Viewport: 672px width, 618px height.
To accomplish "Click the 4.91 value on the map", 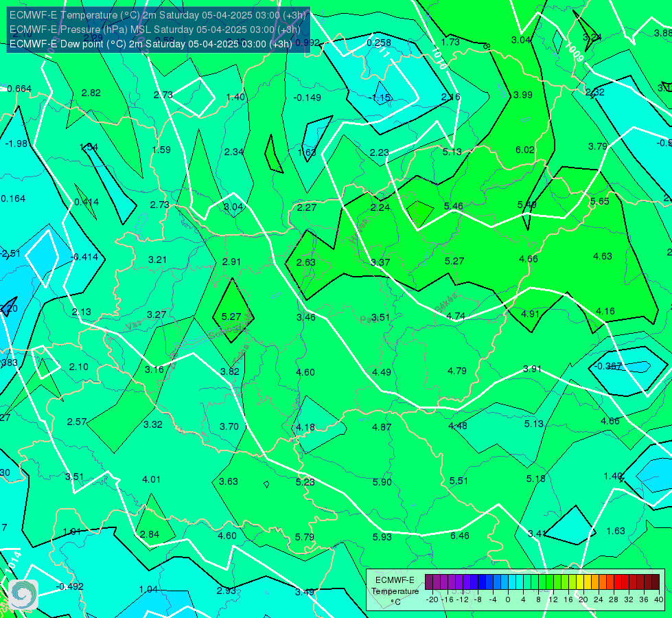I will pos(530,314).
